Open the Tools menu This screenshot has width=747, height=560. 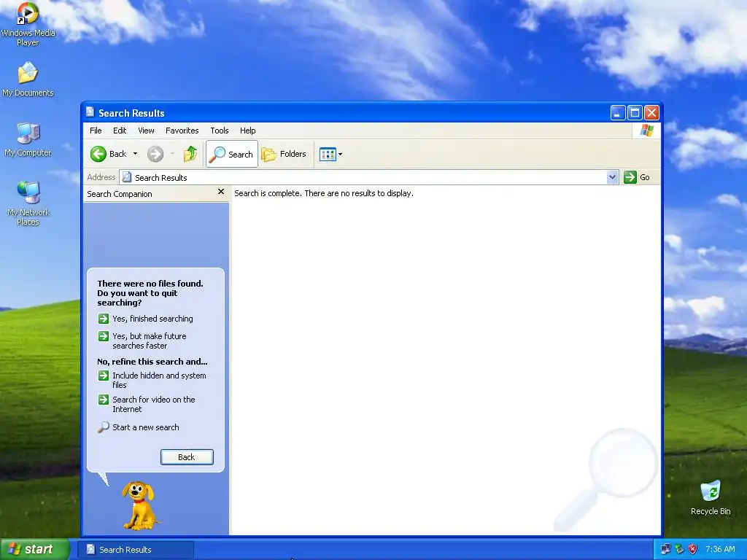[220, 131]
